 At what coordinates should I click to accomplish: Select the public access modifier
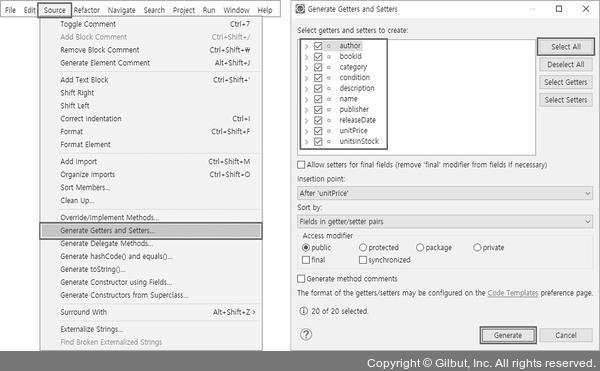(x=306, y=248)
